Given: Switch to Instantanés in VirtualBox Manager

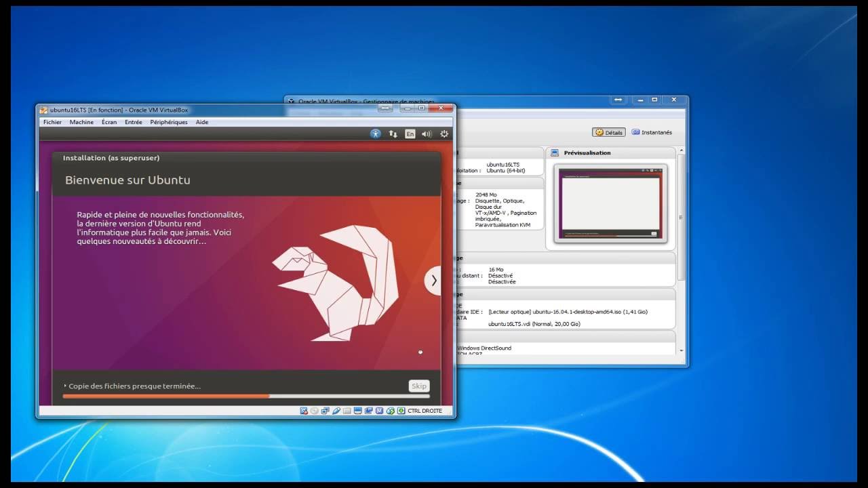Looking at the screenshot, I should point(652,132).
